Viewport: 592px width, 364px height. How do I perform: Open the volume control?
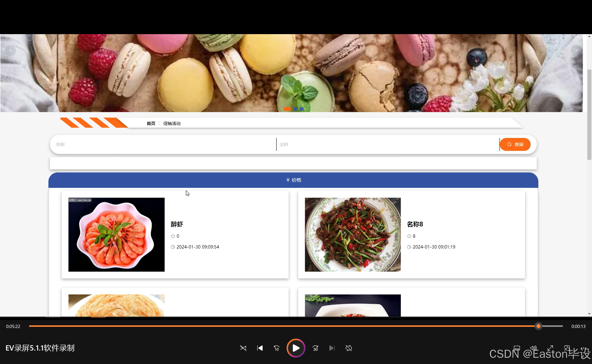(x=533, y=348)
